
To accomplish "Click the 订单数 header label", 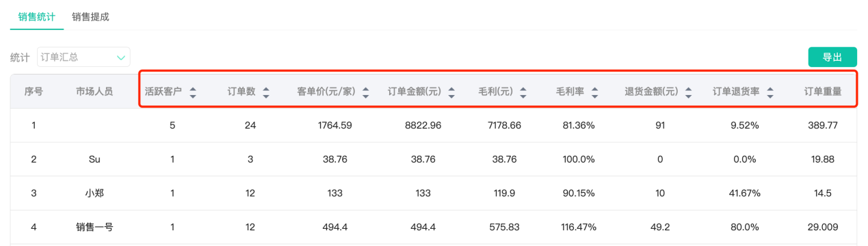I will (x=241, y=92).
